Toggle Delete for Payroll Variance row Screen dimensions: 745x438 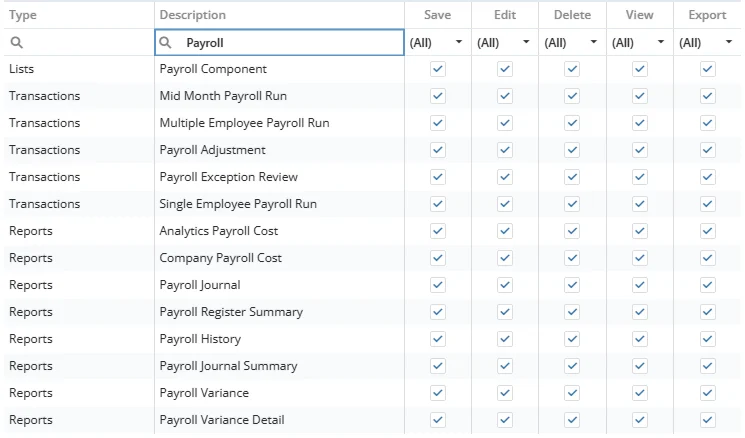[572, 393]
